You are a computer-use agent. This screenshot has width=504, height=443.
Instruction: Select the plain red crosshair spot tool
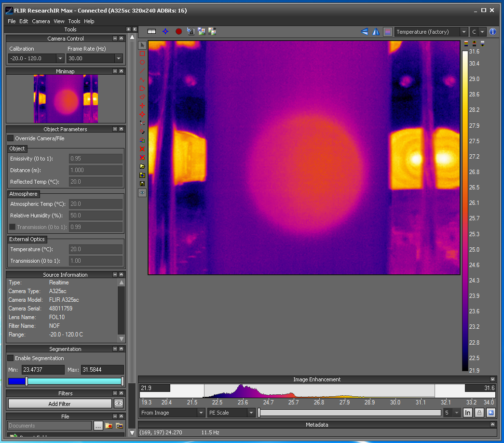point(142,106)
